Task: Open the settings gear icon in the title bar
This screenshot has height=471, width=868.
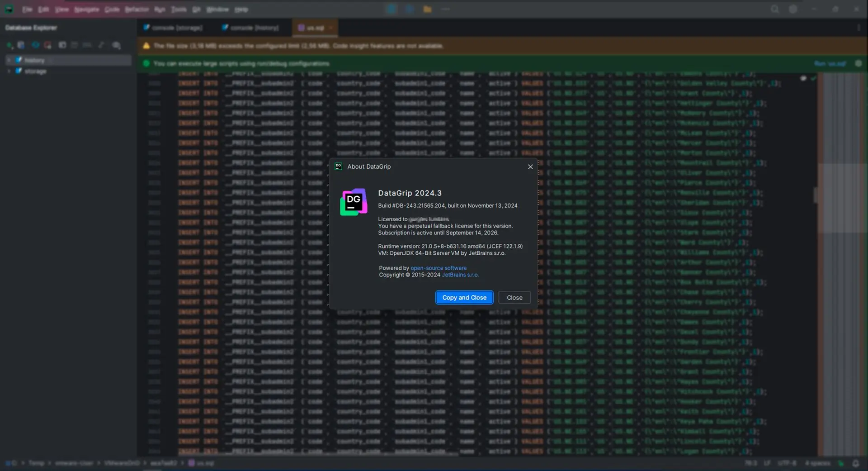Action: click(793, 9)
